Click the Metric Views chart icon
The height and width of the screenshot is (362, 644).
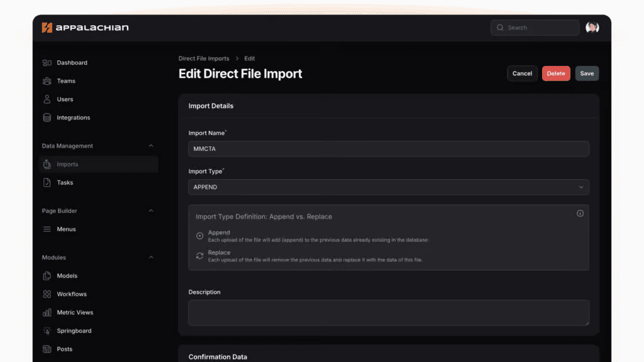47,312
